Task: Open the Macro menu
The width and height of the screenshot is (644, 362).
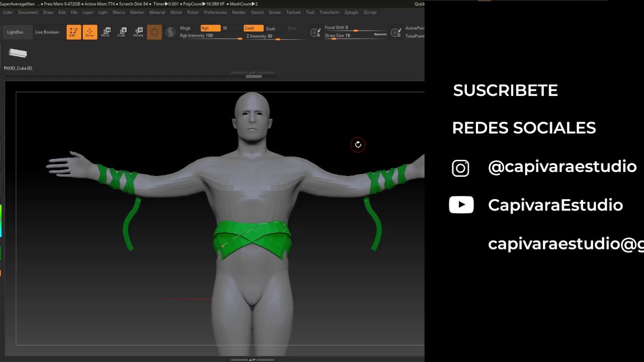Action: 119,12
